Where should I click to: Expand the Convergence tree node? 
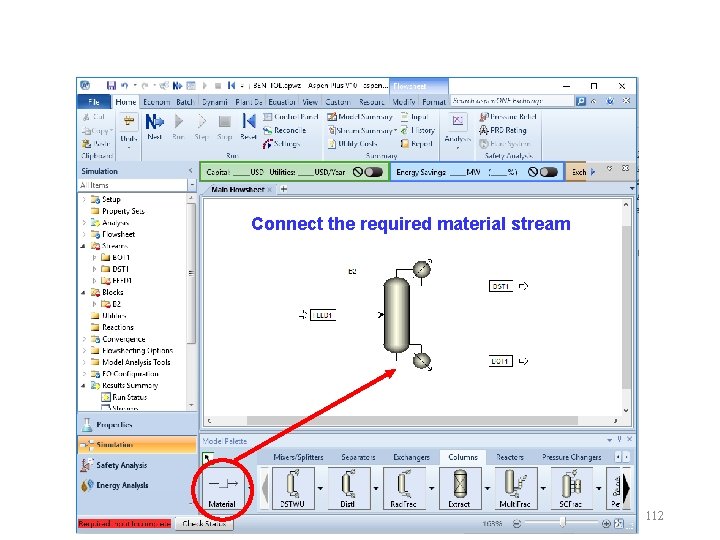[84, 339]
